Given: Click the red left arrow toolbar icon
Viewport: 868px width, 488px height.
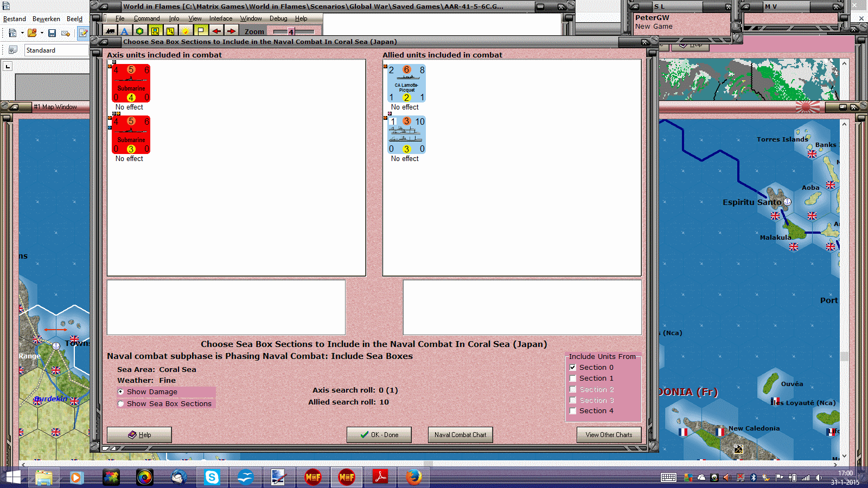Looking at the screenshot, I should click(216, 31).
